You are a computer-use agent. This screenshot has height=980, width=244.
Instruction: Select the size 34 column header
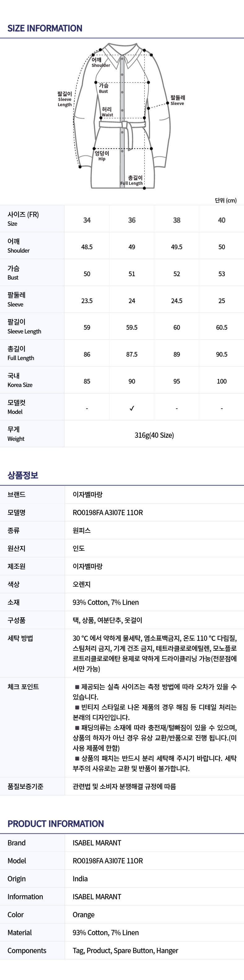click(87, 220)
